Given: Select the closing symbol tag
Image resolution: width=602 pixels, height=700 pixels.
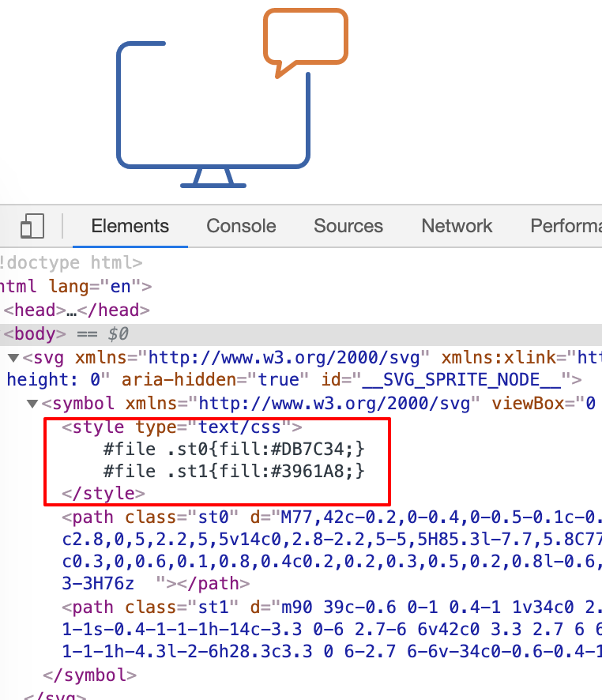Looking at the screenshot, I should (x=90, y=675).
